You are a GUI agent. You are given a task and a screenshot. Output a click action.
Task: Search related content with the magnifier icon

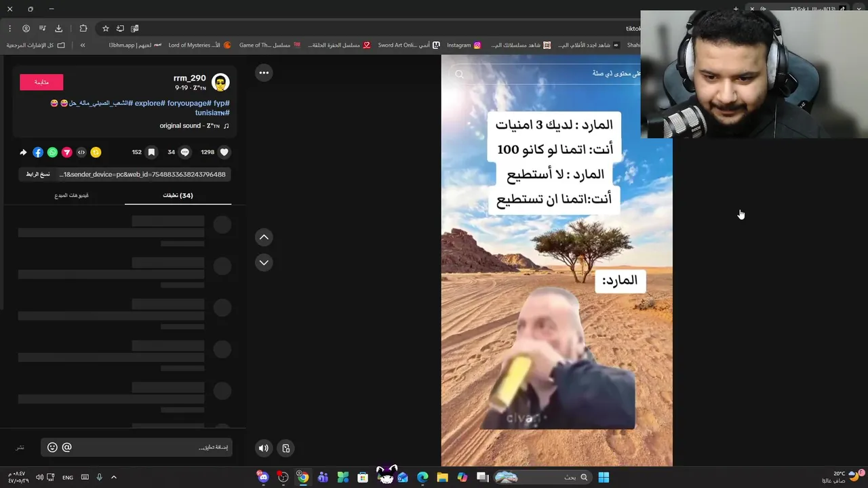[x=460, y=74]
